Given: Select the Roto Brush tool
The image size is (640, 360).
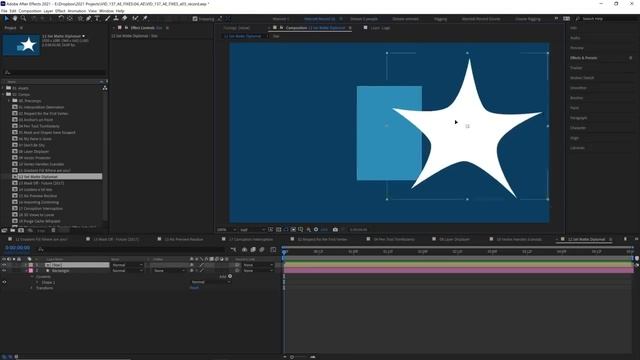Looking at the screenshot, I should coord(135,19).
